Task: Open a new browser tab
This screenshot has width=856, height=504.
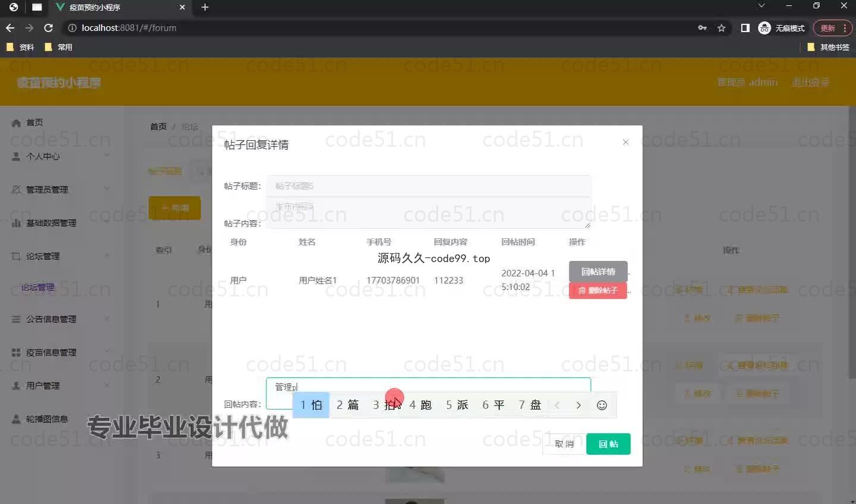Action: [205, 7]
